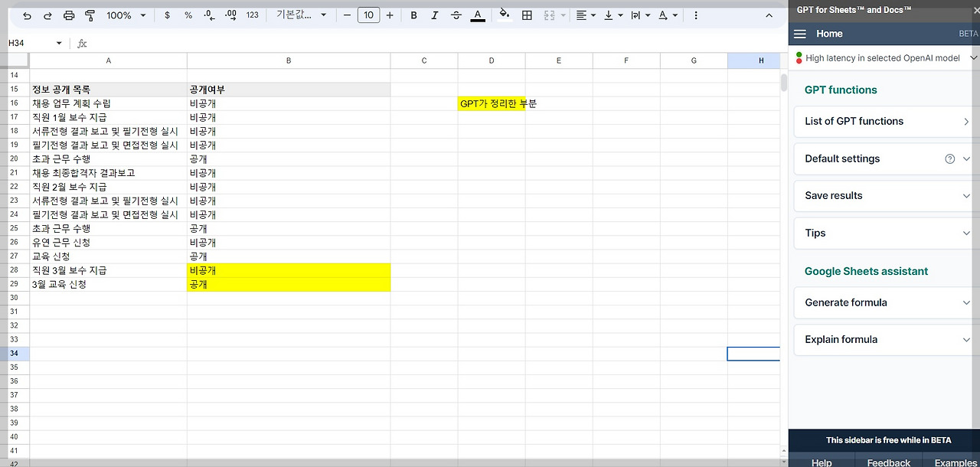Image resolution: width=980 pixels, height=467 pixels.
Task: Open the Examples link in the sidebar footer
Action: coord(956,462)
